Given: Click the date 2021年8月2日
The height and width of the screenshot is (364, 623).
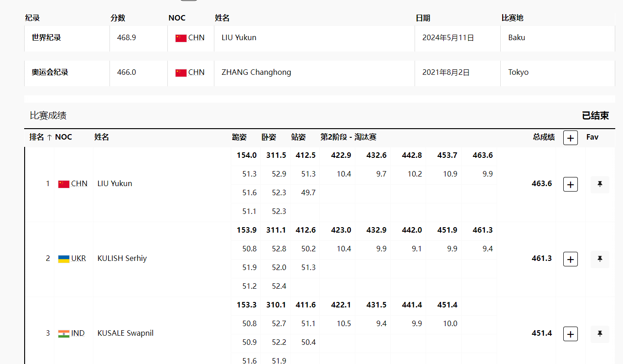Looking at the screenshot, I should click(x=446, y=72).
